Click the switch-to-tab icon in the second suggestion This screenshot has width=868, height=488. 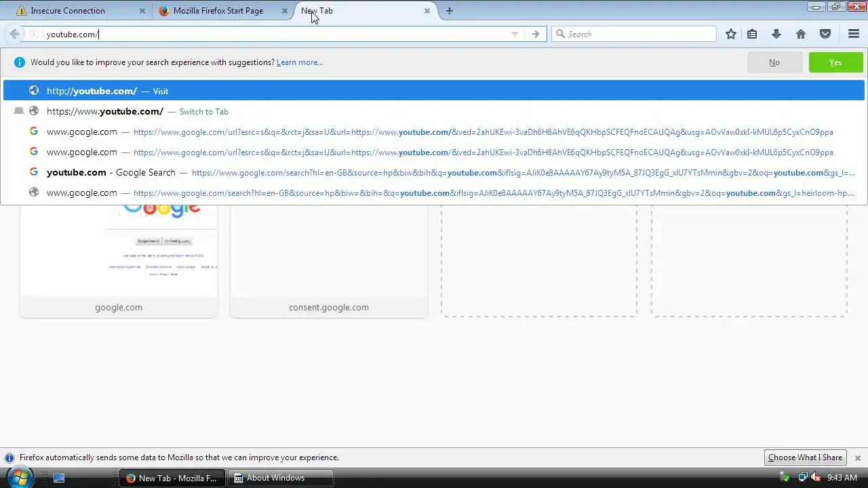(x=19, y=111)
